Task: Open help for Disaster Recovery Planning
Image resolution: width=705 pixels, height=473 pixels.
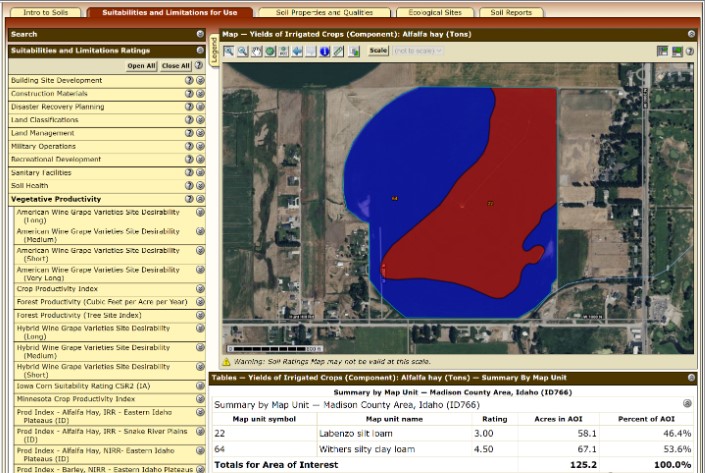Action: pos(189,107)
